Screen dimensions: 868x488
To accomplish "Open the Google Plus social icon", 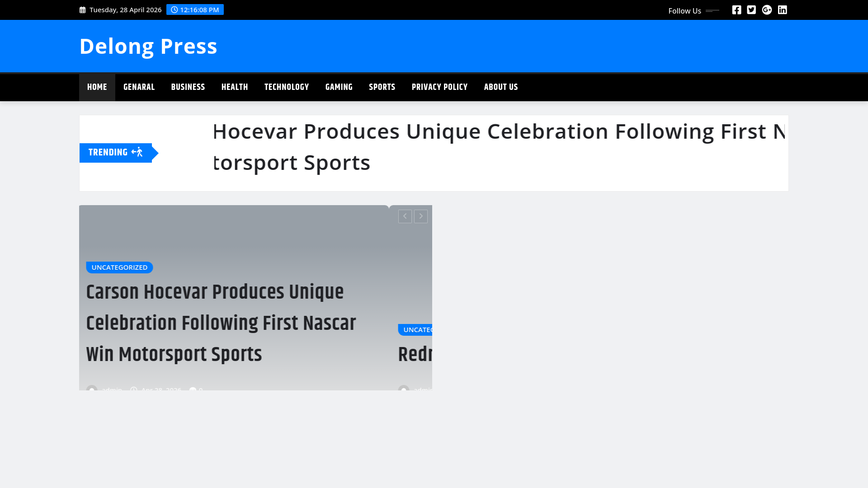I will point(767,10).
